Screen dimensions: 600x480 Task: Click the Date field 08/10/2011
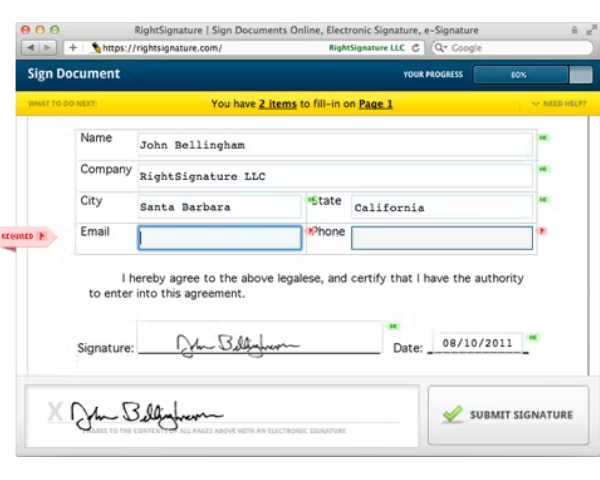click(x=477, y=343)
